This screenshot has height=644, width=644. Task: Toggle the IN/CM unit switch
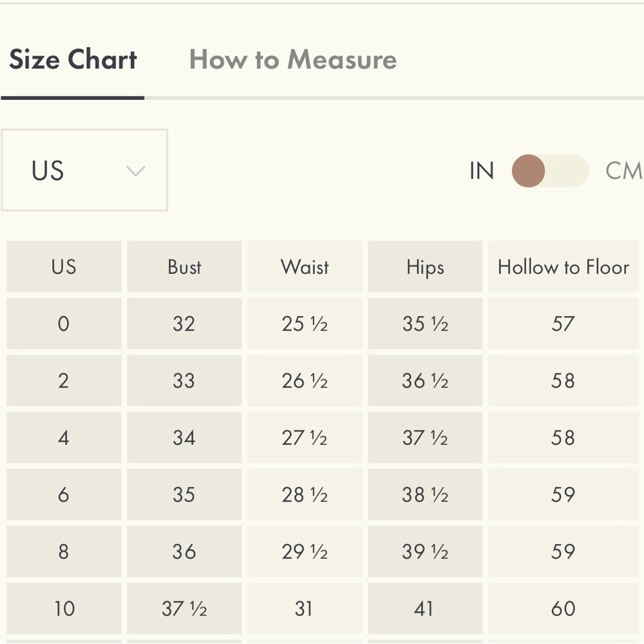(x=551, y=171)
